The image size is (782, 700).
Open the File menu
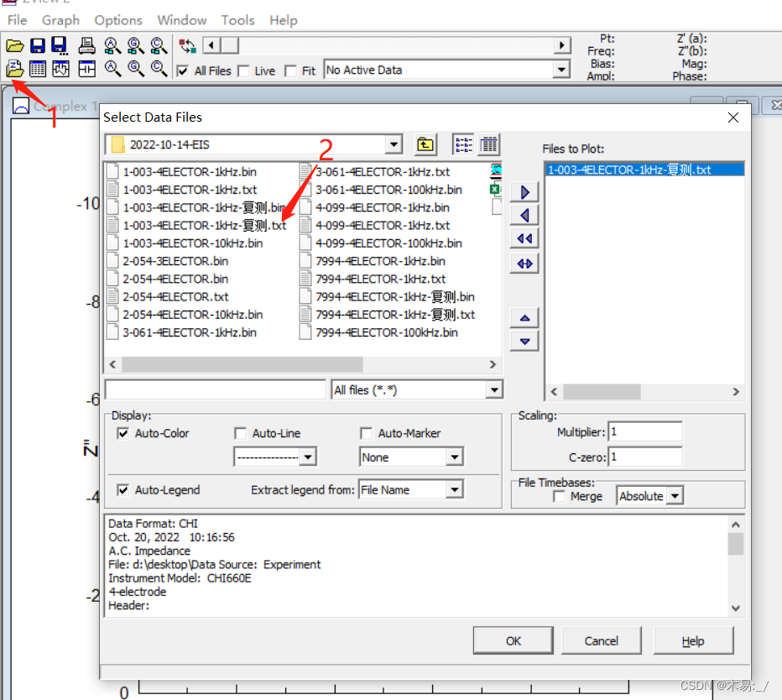(x=18, y=20)
